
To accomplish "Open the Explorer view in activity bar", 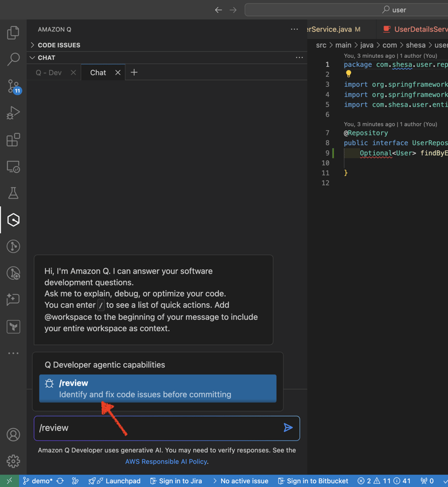I will point(13,33).
